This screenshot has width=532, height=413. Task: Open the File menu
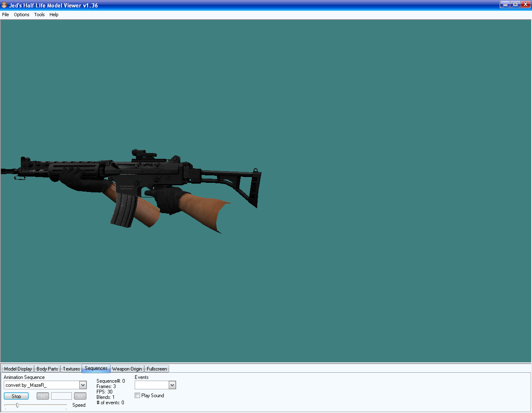5,15
